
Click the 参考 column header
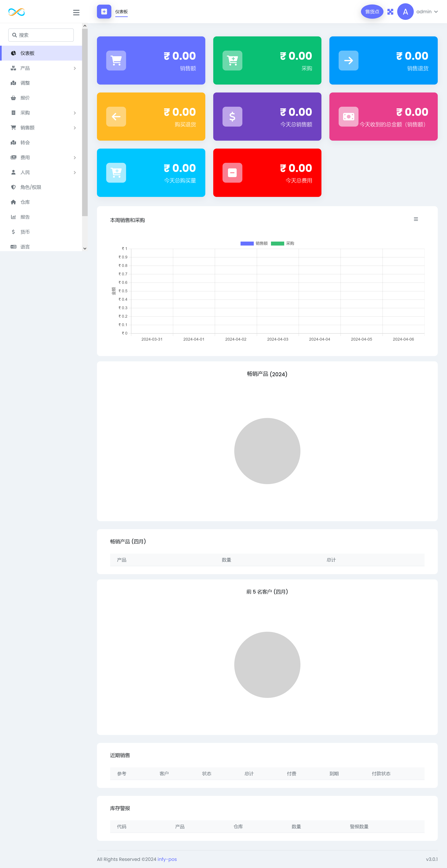pyautogui.click(x=122, y=774)
